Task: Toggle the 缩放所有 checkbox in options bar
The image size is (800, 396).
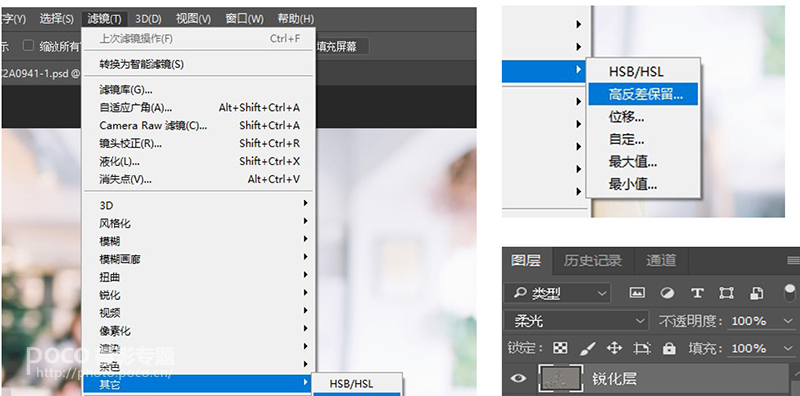Action: [29, 46]
